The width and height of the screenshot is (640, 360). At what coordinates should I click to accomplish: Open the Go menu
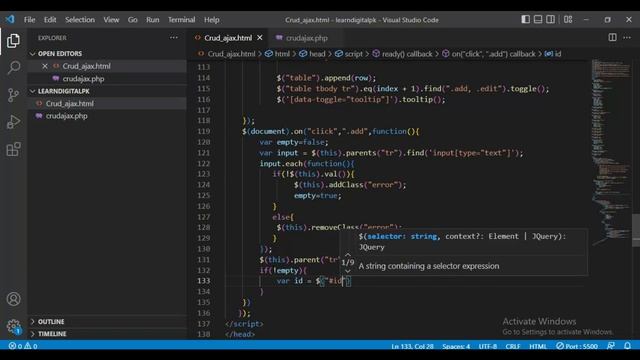(x=133, y=20)
